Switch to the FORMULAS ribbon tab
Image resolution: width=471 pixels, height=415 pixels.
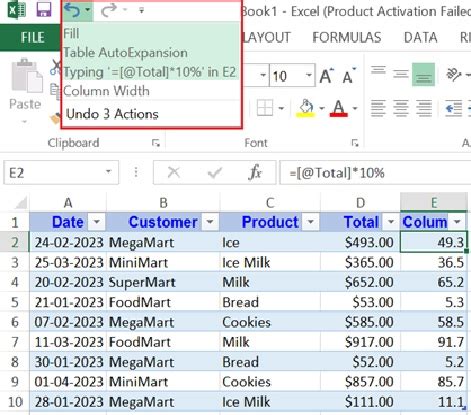click(347, 37)
